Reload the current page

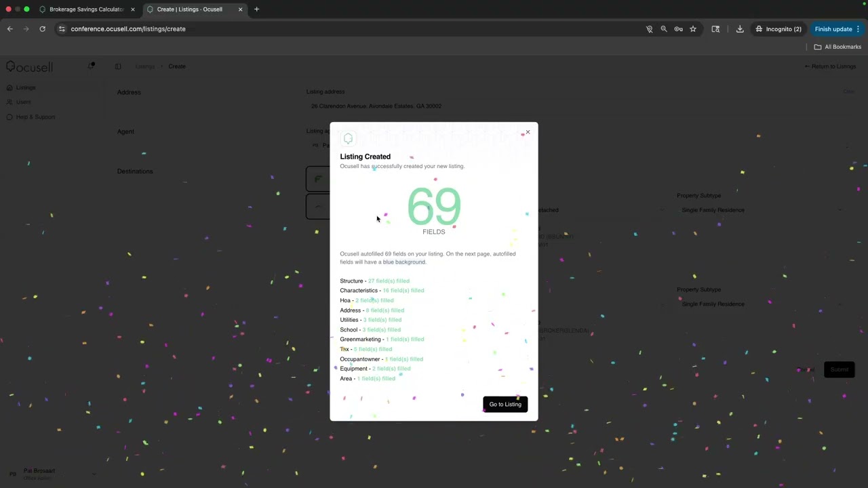[42, 29]
